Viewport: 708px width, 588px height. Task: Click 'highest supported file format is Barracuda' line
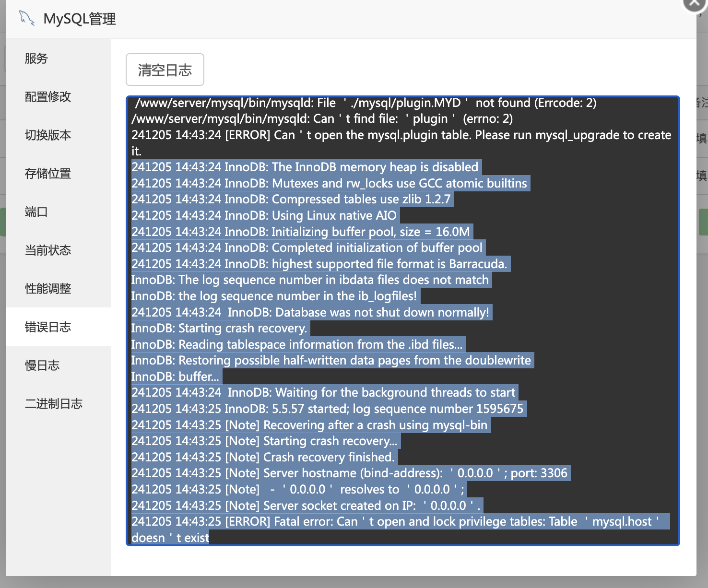[319, 264]
